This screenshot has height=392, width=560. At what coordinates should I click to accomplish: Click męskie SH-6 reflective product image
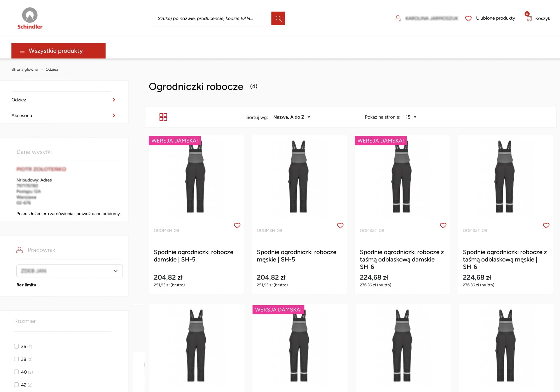click(x=504, y=176)
